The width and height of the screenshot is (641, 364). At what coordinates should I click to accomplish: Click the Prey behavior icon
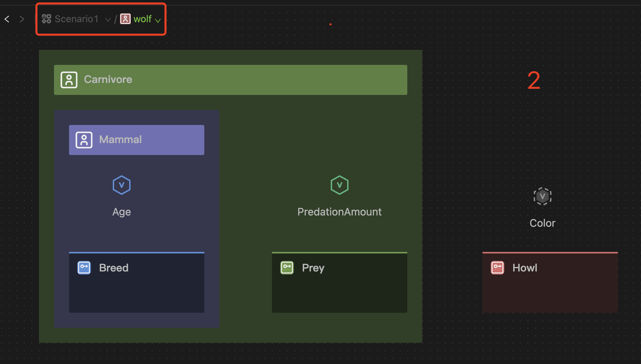[287, 268]
